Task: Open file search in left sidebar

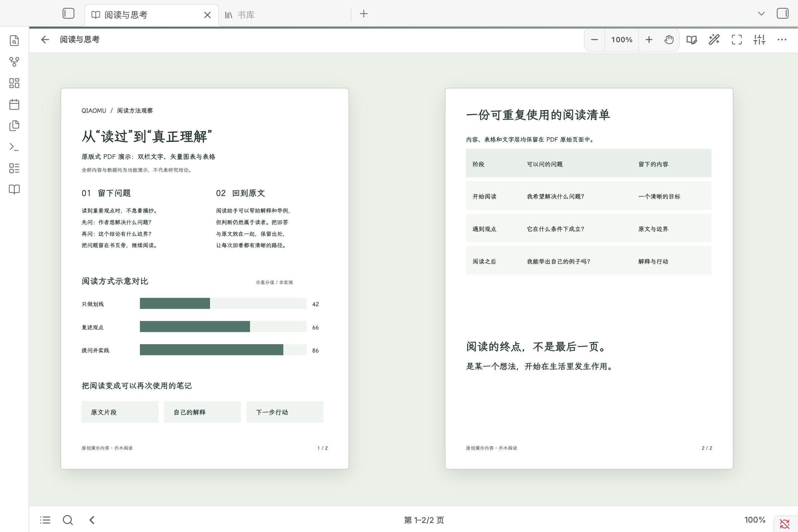Action: [x=14, y=41]
